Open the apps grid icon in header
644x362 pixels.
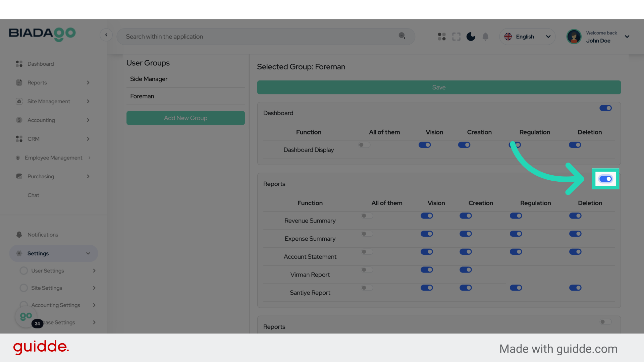(442, 37)
